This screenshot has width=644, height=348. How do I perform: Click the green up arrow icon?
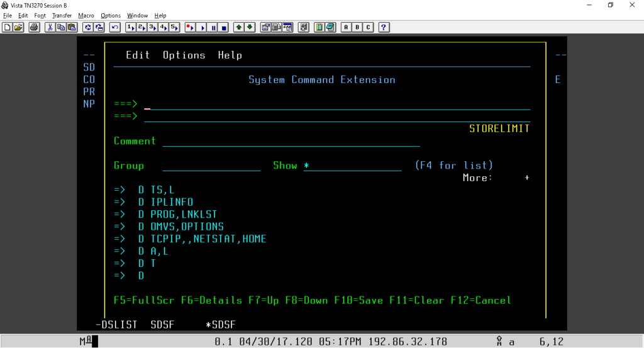(x=238, y=28)
